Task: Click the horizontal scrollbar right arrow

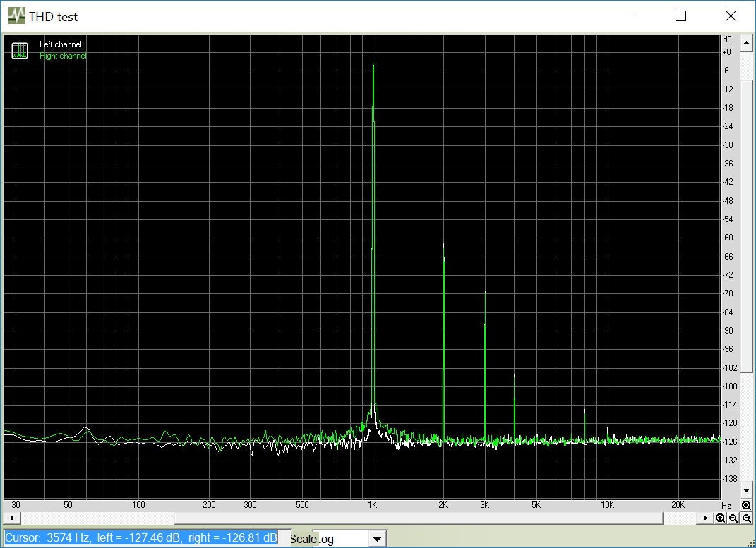Action: tap(705, 518)
